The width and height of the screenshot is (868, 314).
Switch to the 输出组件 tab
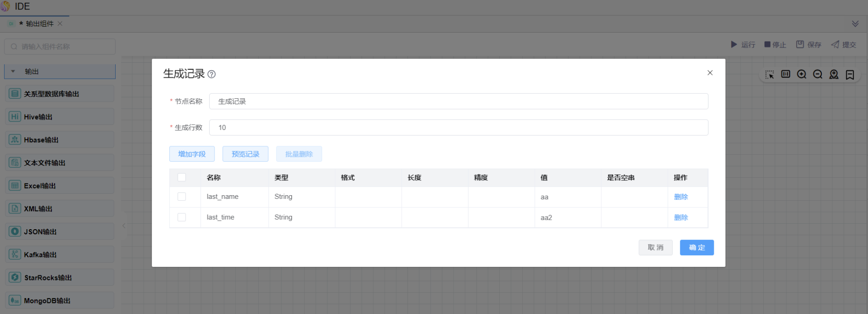click(39, 24)
